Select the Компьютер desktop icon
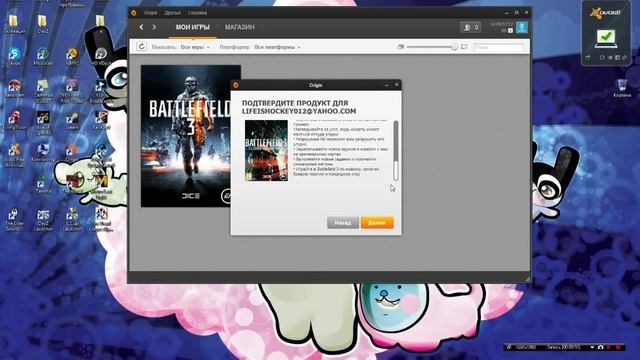Screen dimensions: 640x360 (43, 153)
